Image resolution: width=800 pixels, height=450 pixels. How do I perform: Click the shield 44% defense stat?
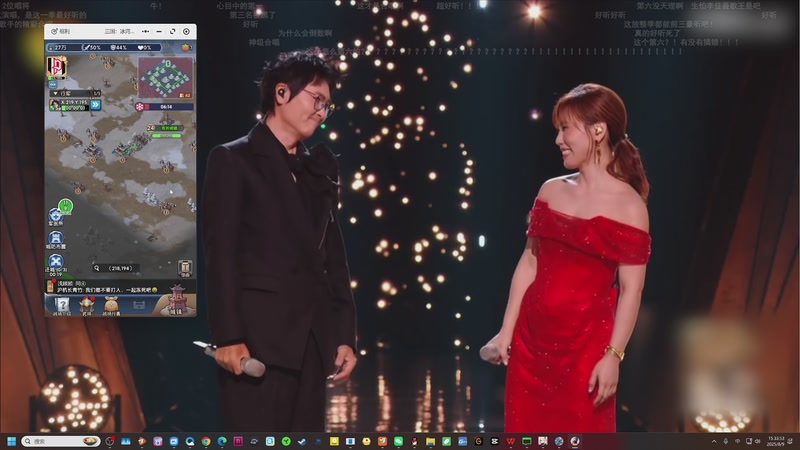(x=118, y=47)
